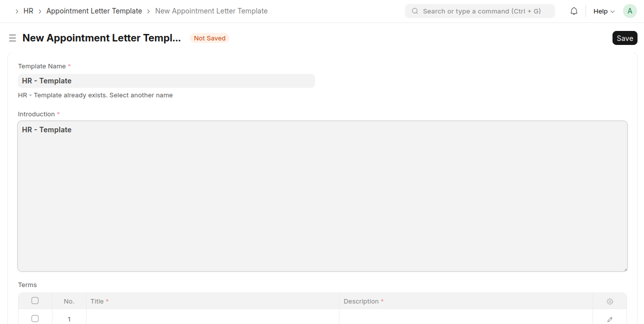This screenshot has width=644, height=324.
Task: Open Appointment Letter Template breadcrumb link
Action: 94,11
